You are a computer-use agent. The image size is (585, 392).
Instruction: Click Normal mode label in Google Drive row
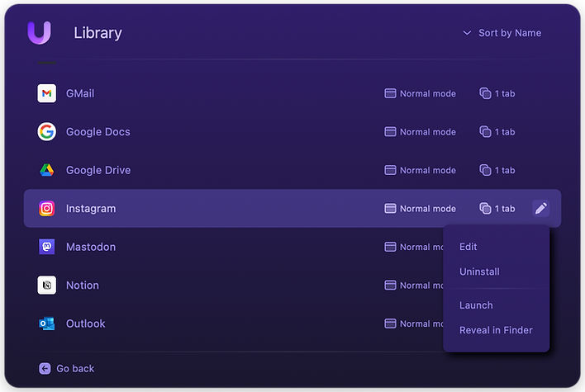(x=428, y=170)
